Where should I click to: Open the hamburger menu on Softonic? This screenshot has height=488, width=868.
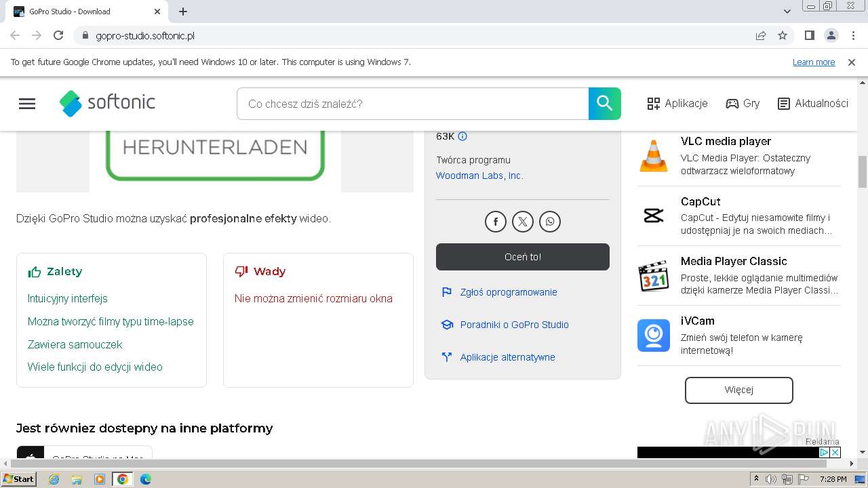click(27, 104)
